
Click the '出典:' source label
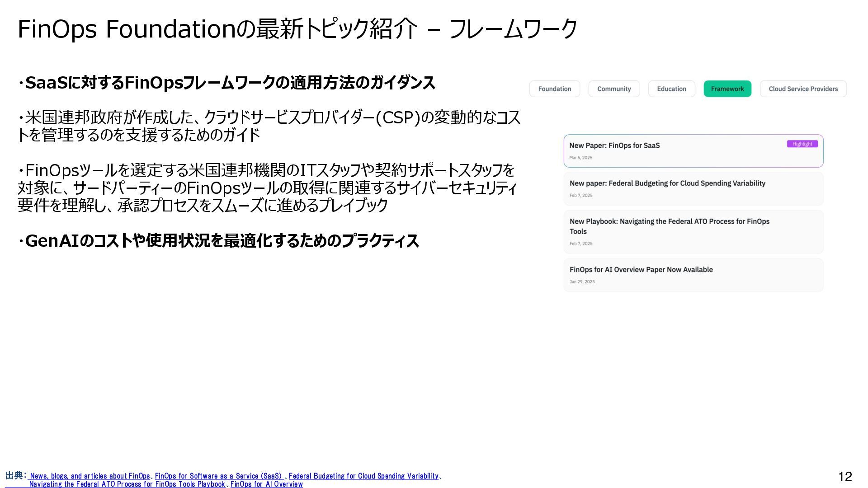(x=16, y=475)
